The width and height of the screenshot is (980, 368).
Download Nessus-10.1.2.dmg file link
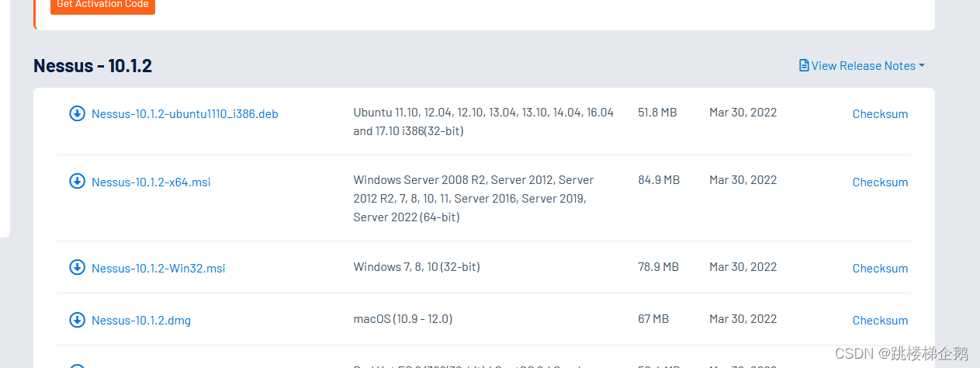point(141,321)
